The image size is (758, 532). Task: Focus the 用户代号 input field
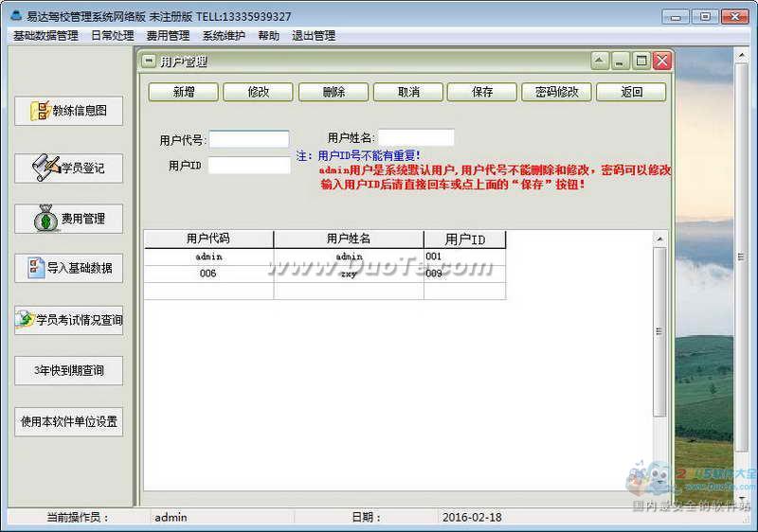249,139
